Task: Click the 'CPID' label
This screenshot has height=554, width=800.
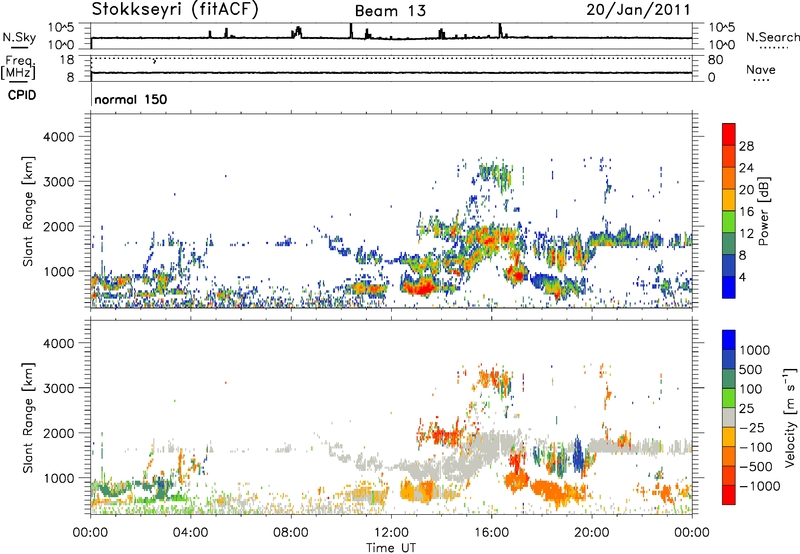Action: 22,95
